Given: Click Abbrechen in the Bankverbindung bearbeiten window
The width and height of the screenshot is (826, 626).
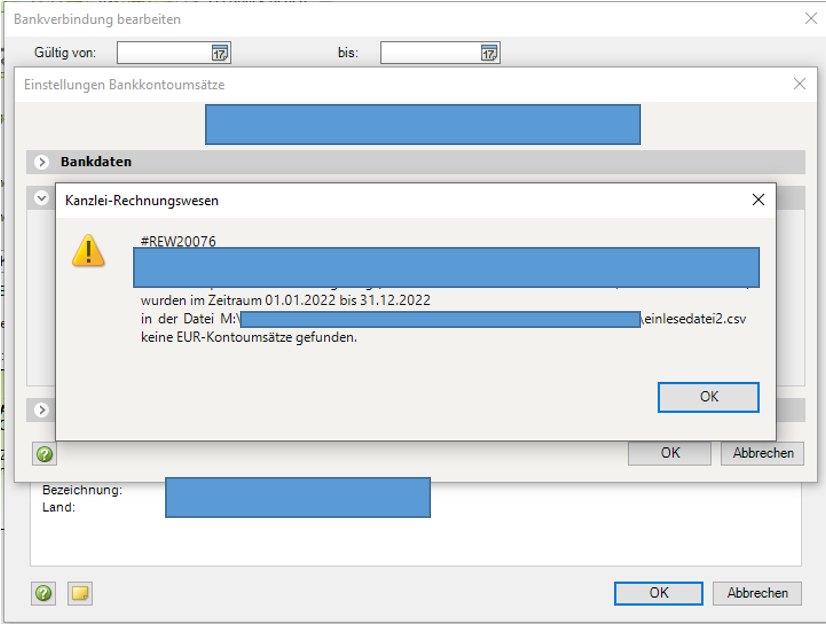Looking at the screenshot, I should [x=757, y=593].
